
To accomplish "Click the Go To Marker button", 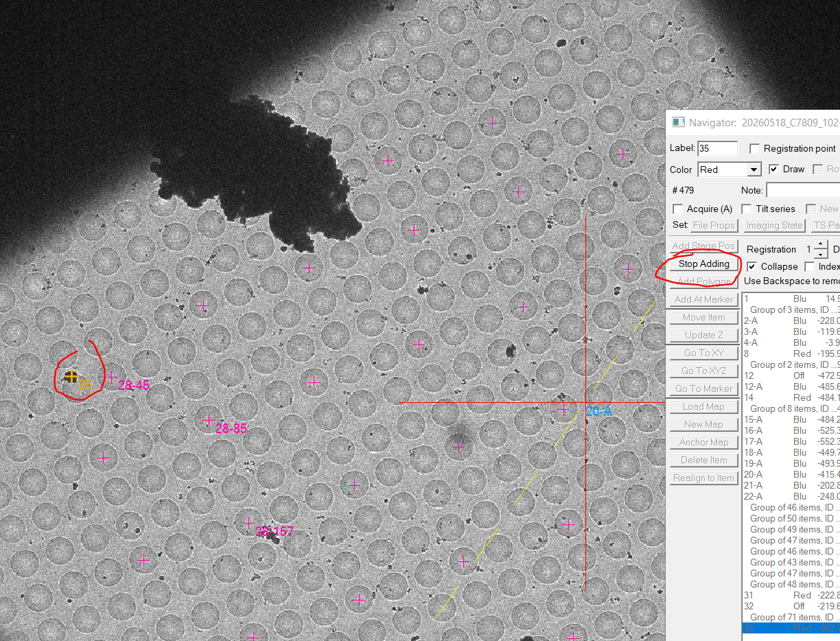I will tap(703, 388).
